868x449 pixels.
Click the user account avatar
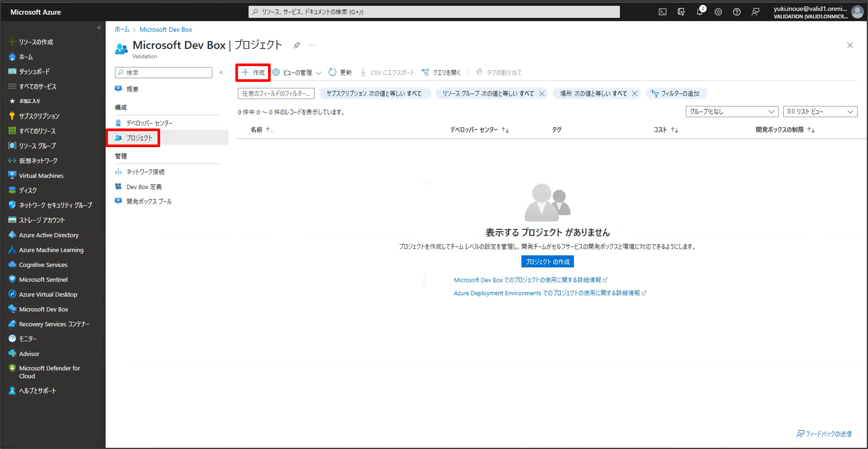tap(857, 12)
